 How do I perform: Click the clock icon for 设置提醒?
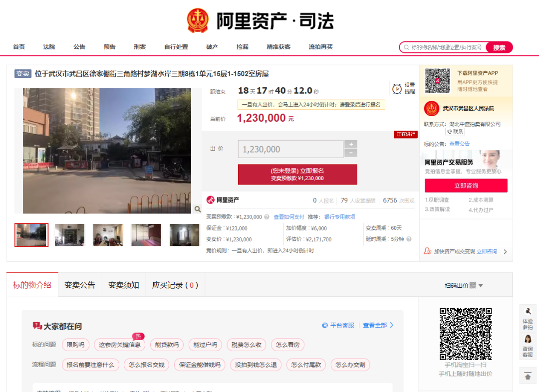397,89
